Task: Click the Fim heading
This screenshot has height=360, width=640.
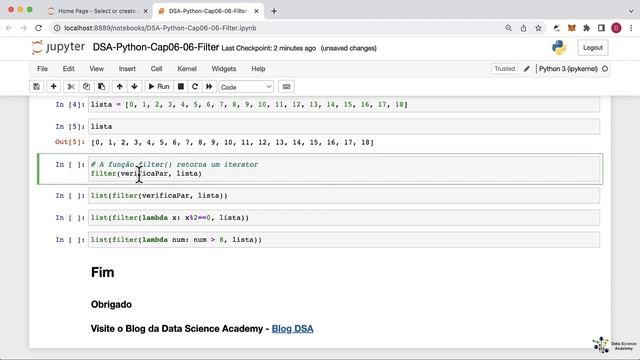Action: [x=102, y=272]
